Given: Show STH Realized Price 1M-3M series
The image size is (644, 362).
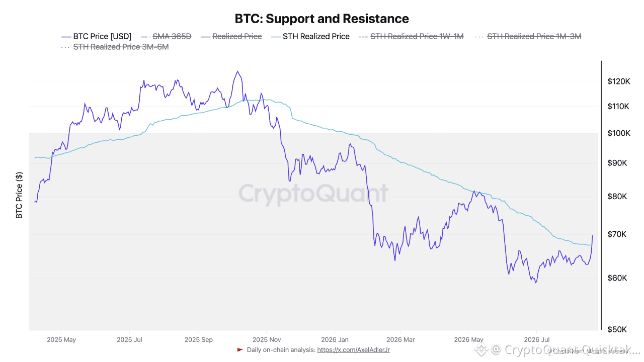Looking at the screenshot, I should click(x=528, y=36).
